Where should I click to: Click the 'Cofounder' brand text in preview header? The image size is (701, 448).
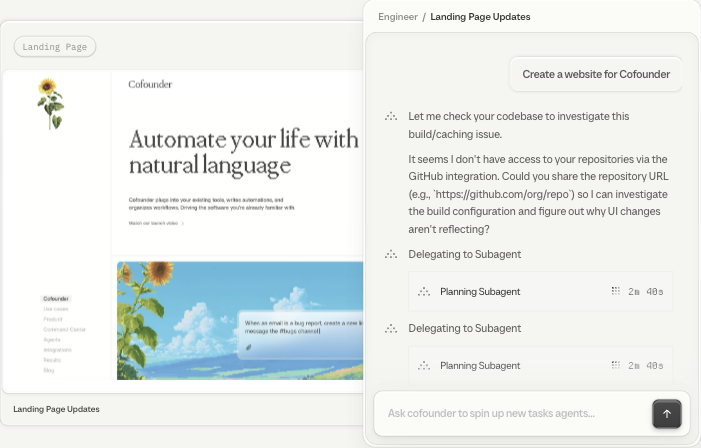coord(150,85)
